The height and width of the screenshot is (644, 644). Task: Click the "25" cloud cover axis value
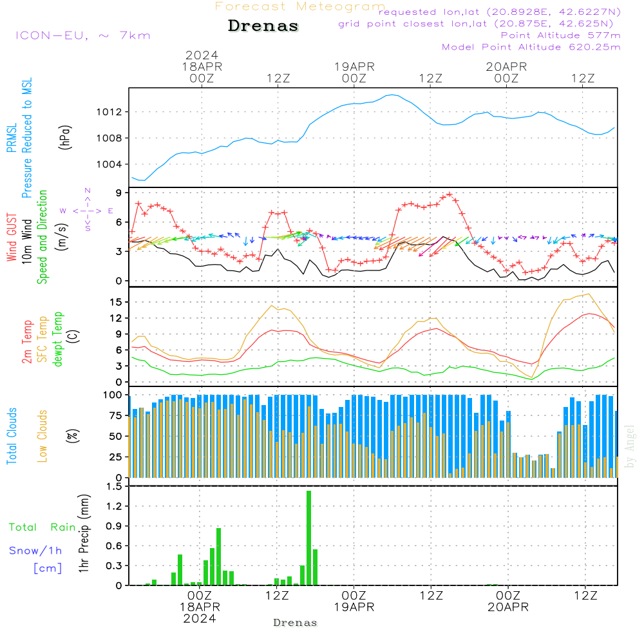pos(116,457)
